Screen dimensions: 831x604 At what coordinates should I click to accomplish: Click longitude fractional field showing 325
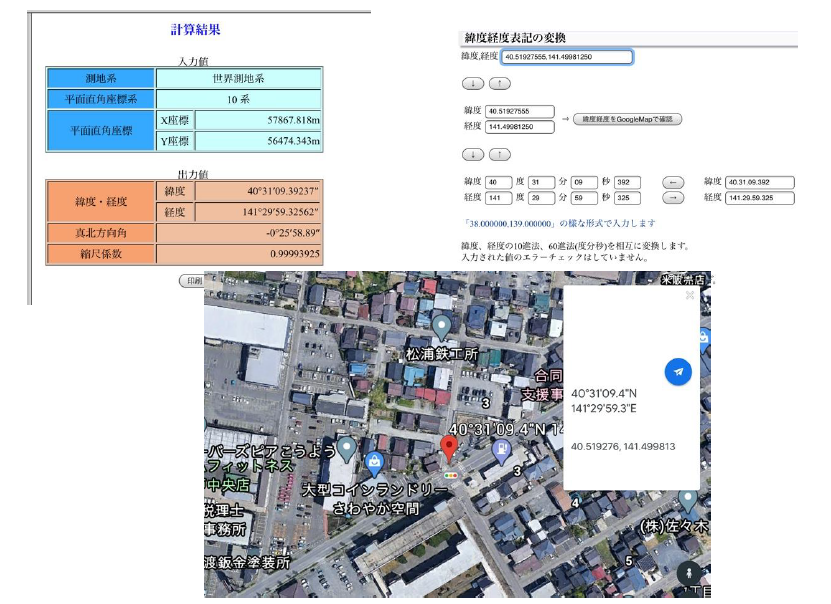(x=627, y=198)
